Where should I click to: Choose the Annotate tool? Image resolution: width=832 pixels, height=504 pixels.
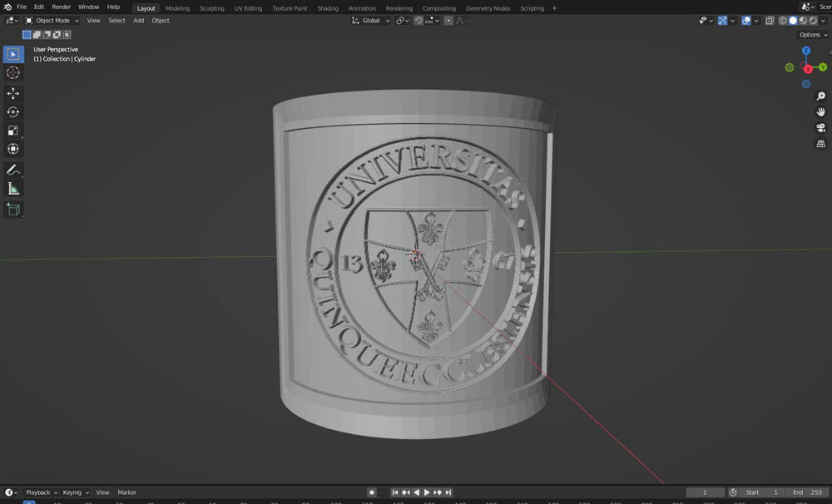(x=13, y=170)
